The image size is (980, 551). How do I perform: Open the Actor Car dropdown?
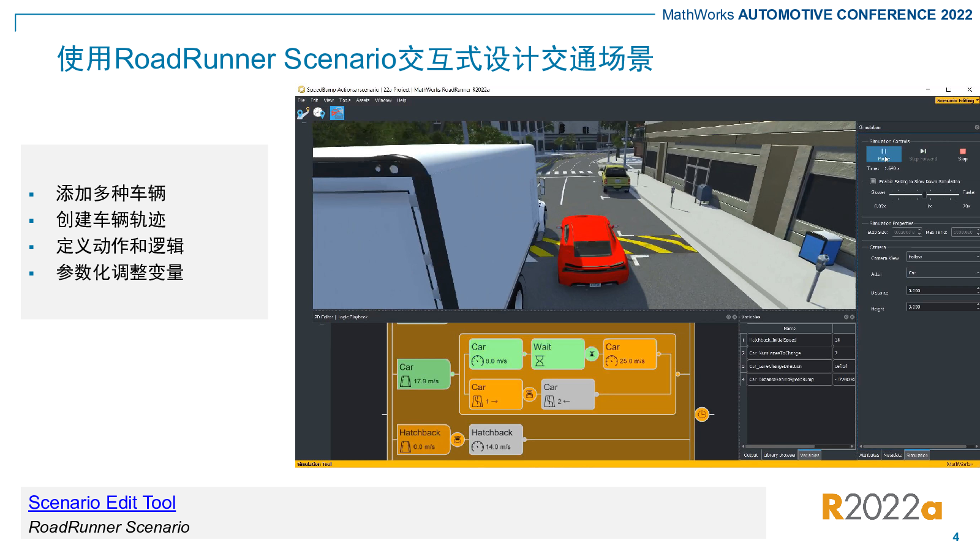click(943, 273)
